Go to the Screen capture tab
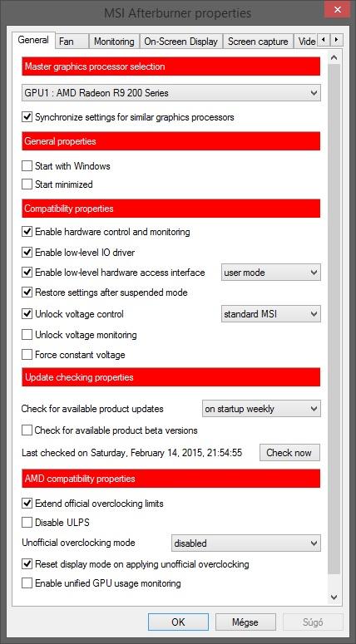This screenshot has height=644, width=356. 258,42
